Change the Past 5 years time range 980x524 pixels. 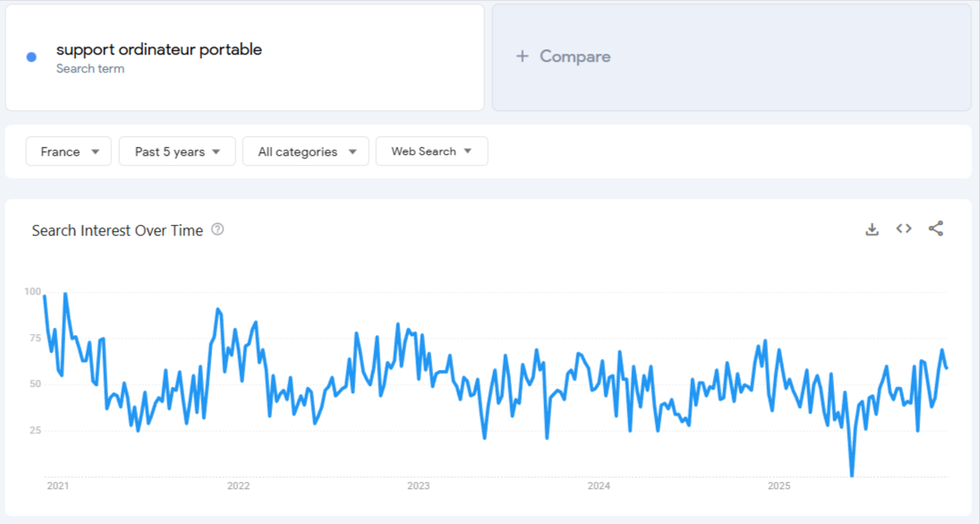[x=176, y=151]
